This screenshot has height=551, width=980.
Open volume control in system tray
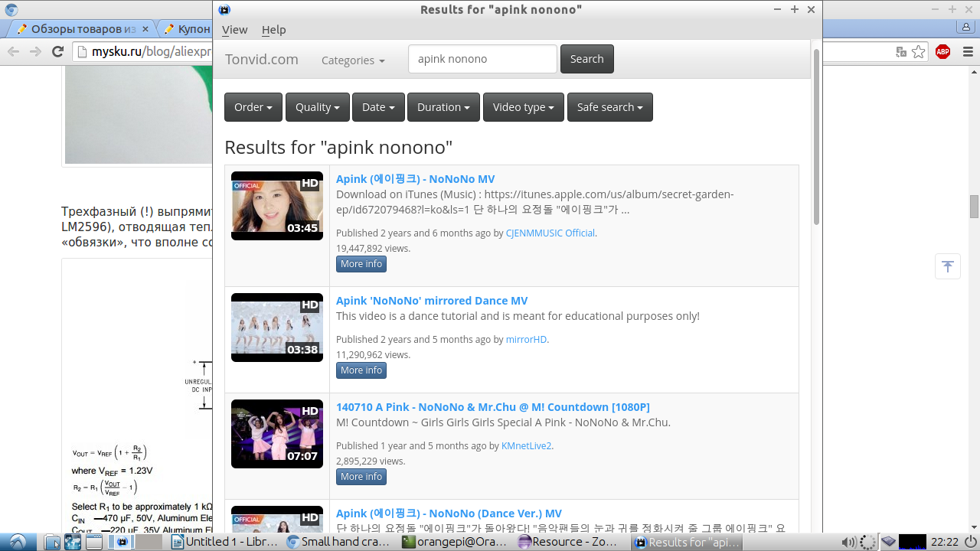tap(849, 542)
